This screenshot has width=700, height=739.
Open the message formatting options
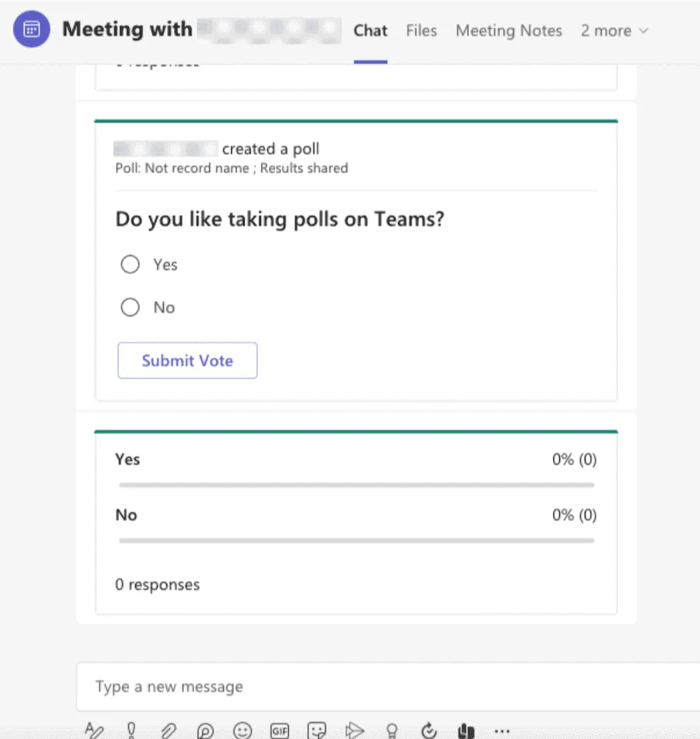point(94,731)
